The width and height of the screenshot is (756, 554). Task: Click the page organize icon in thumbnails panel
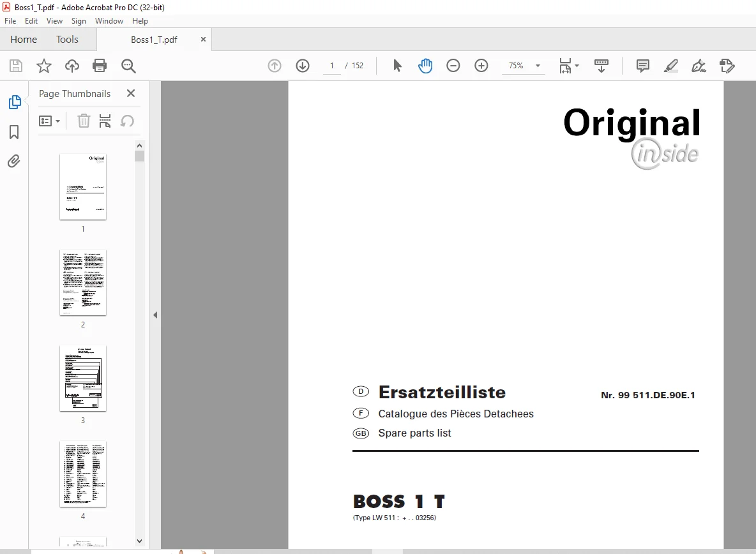coord(105,121)
